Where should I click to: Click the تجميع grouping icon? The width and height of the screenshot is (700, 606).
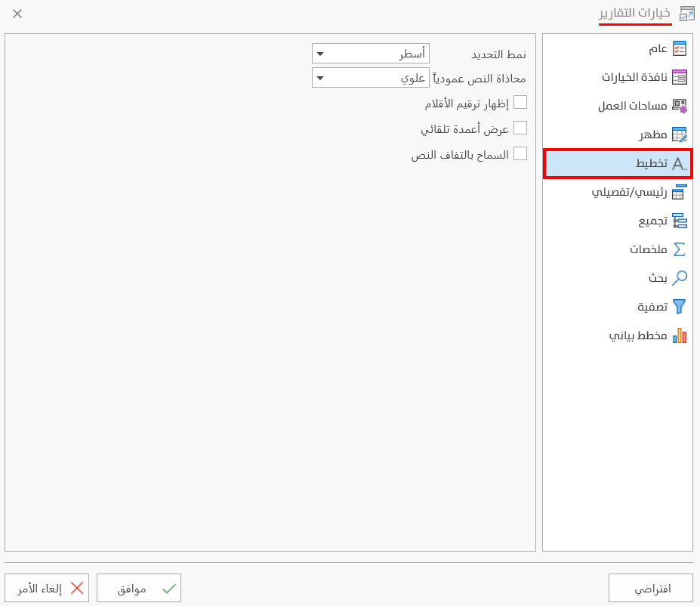(680, 221)
